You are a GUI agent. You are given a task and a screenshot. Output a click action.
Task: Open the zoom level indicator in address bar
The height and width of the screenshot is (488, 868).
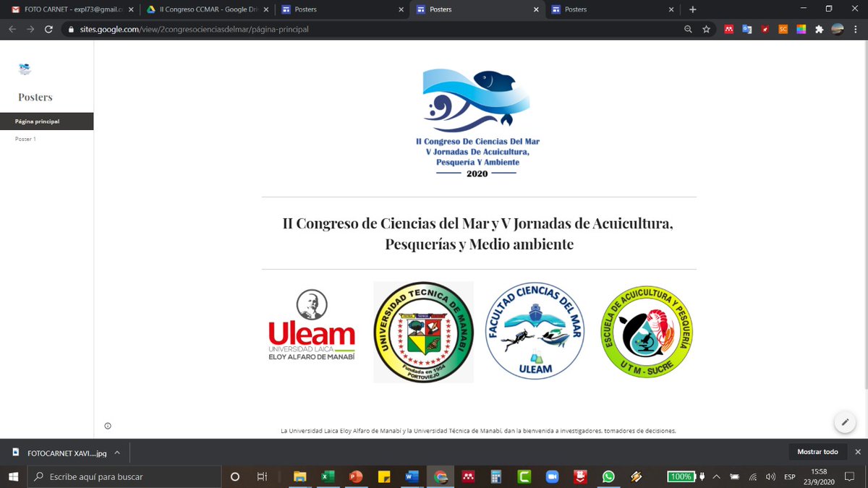click(x=688, y=30)
